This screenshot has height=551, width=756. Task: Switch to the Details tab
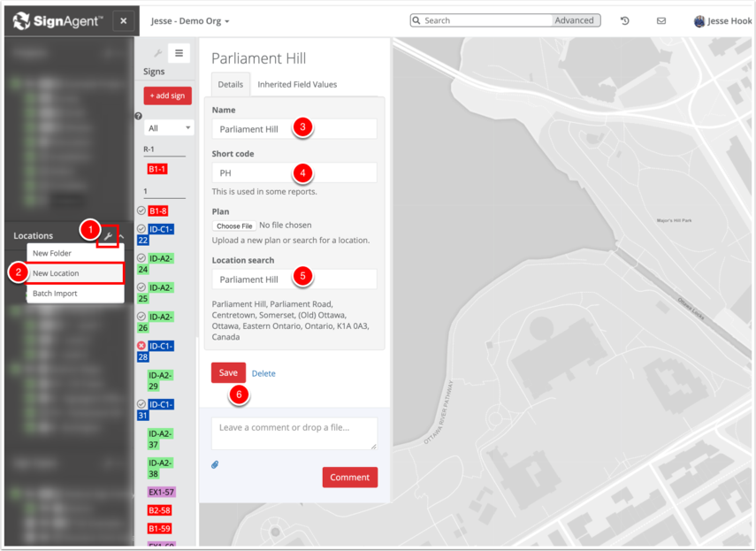pos(231,84)
